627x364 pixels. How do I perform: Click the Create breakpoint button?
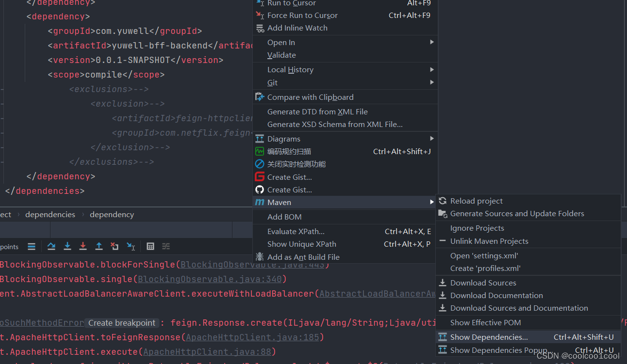pos(122,323)
